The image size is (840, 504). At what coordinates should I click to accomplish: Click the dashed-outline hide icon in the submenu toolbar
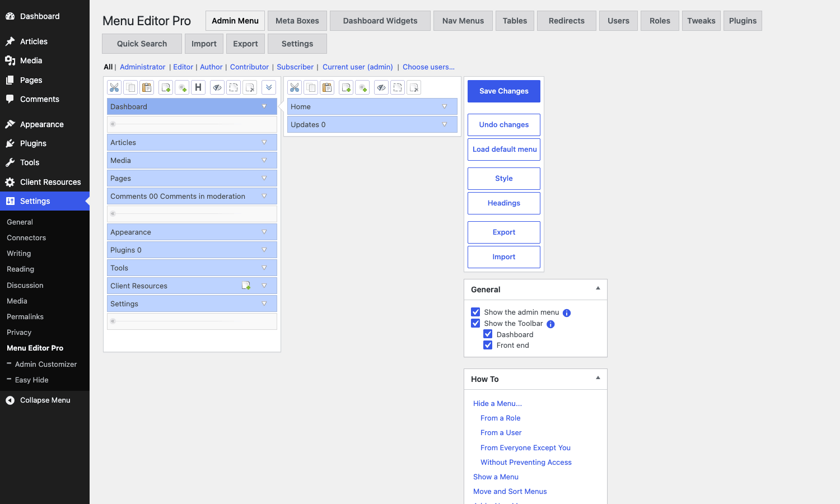click(x=398, y=87)
